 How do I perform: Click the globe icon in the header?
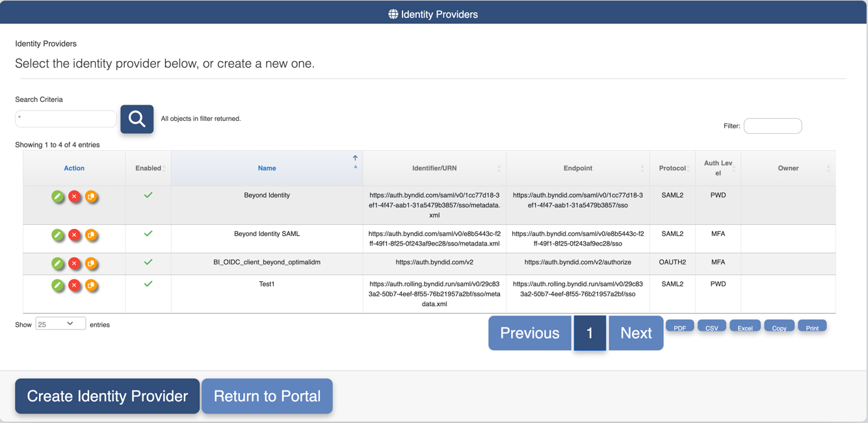[393, 14]
